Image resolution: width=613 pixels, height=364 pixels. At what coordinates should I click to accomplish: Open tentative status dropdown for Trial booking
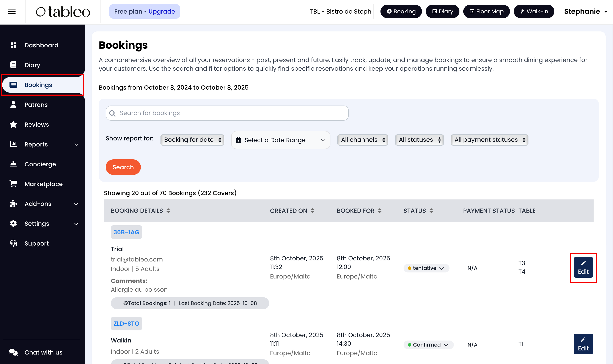click(x=426, y=268)
